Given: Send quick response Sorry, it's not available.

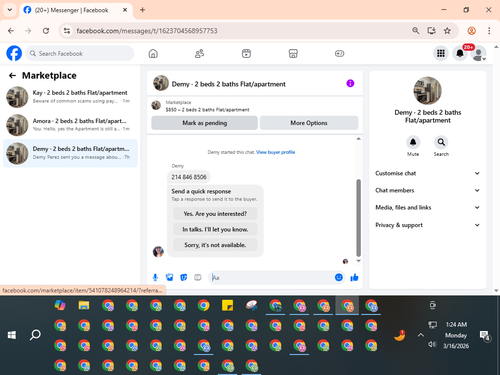Looking at the screenshot, I should pos(215,245).
